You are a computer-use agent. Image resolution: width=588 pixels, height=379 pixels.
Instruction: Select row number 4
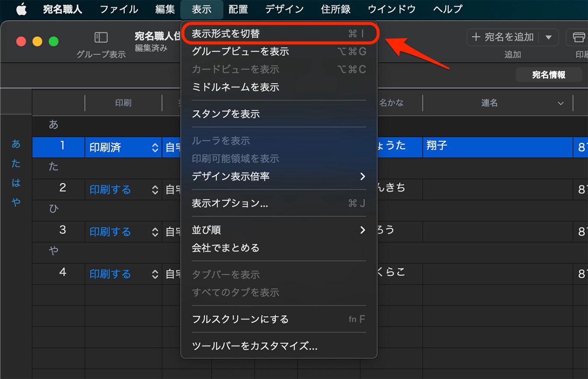click(x=63, y=272)
